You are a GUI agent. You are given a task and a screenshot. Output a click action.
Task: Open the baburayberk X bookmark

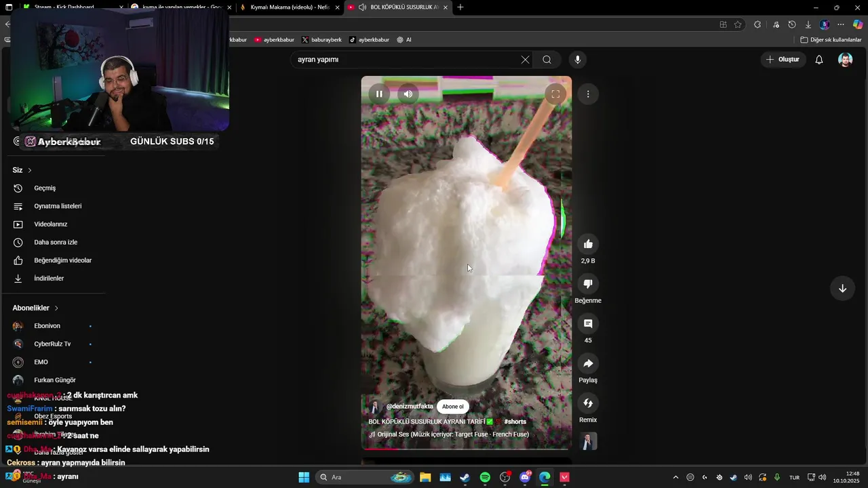point(321,40)
